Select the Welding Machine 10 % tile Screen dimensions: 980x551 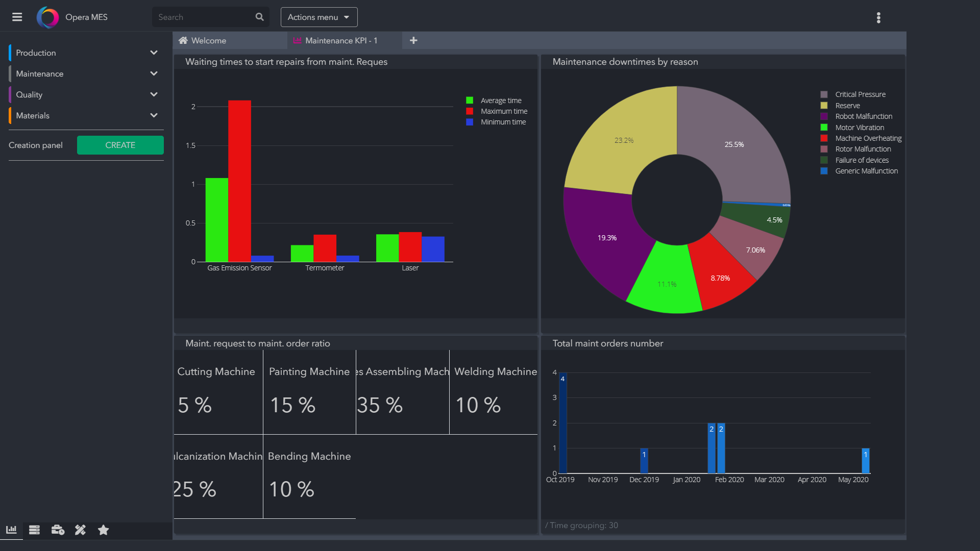(x=494, y=392)
